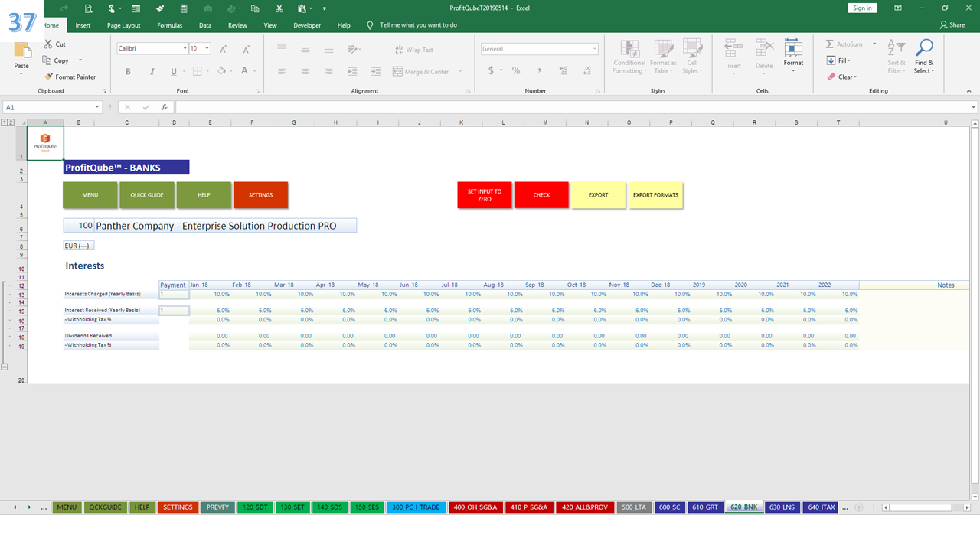Toggle Bold formatting

[128, 71]
